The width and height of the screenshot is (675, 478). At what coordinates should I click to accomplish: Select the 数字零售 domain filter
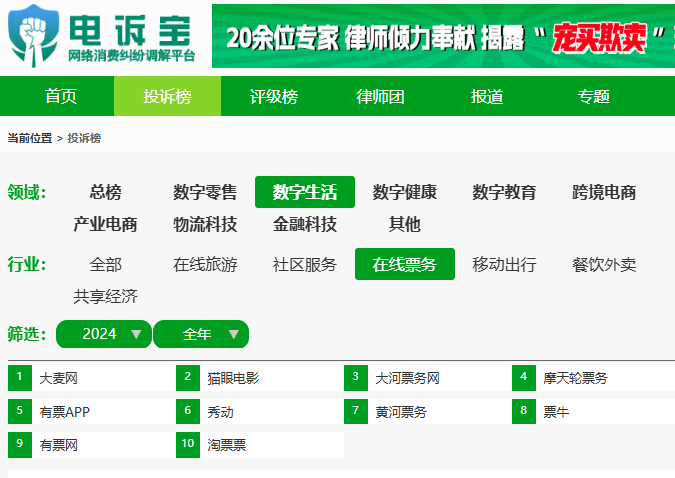[205, 192]
